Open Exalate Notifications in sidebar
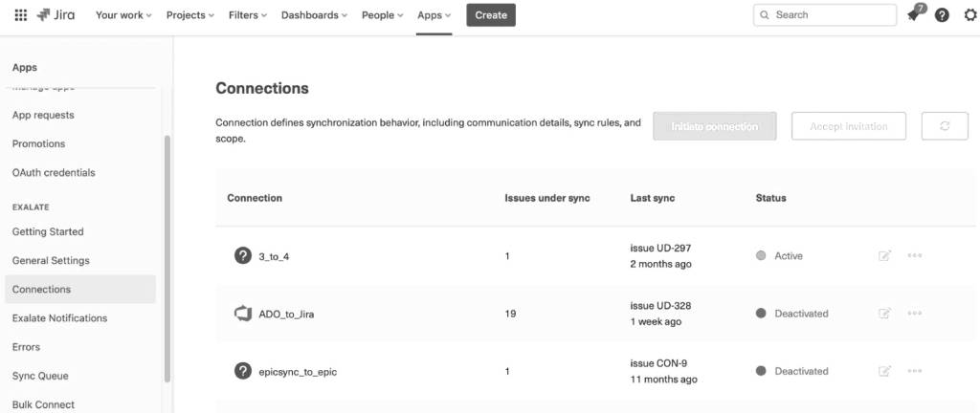This screenshot has height=413, width=980. pos(59,317)
